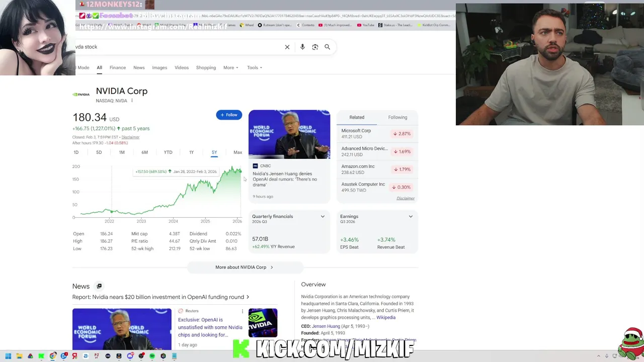Click the copy icon next to News heading
This screenshot has height=362, width=644.
tap(99, 286)
